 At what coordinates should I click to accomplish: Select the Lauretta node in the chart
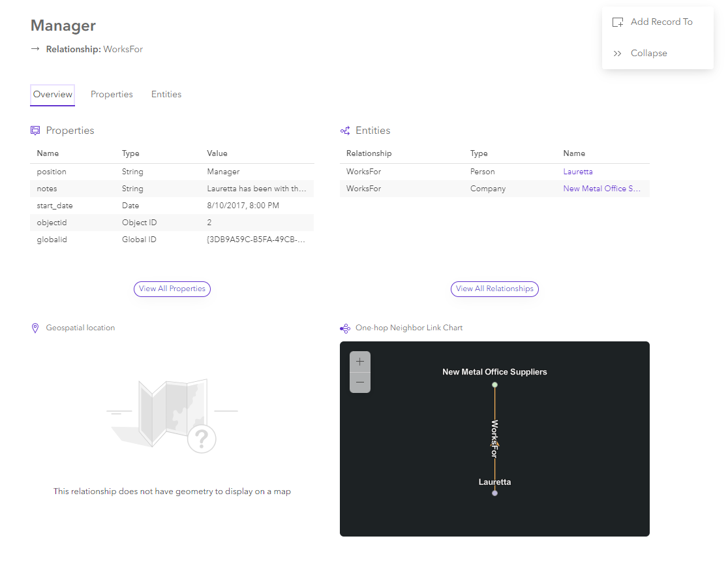pos(494,493)
